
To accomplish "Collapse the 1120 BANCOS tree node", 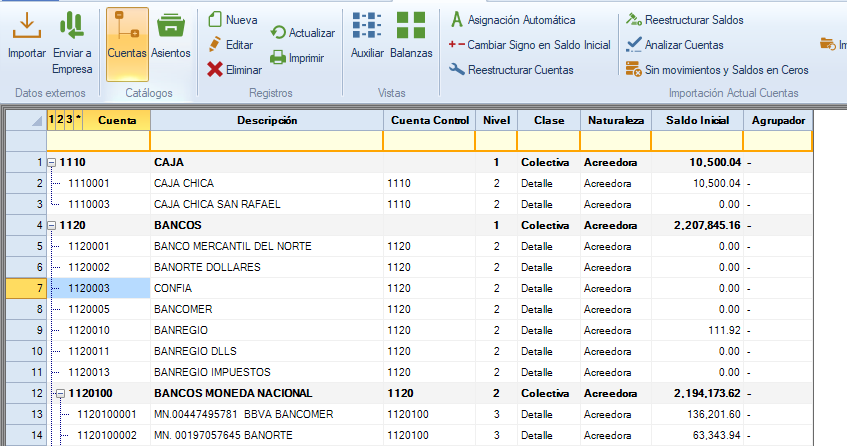I will pos(51,225).
